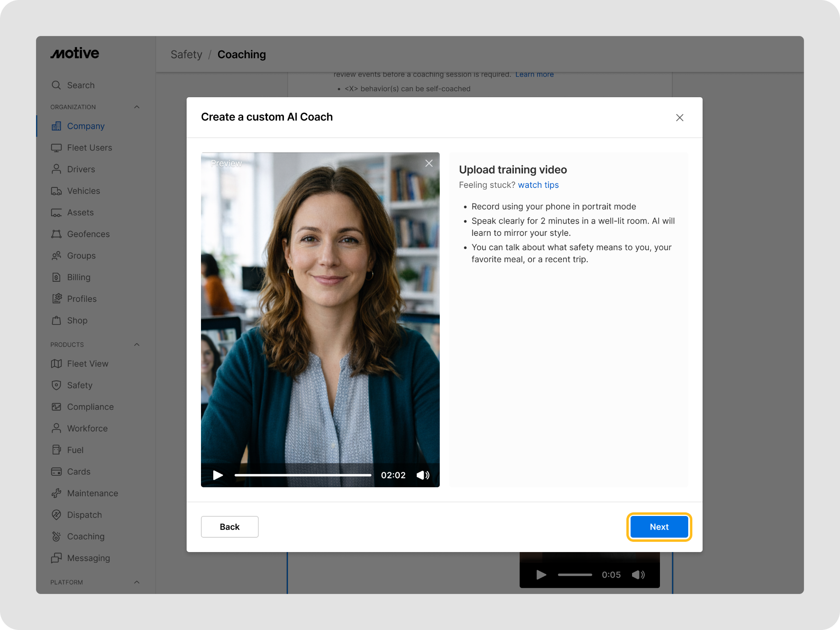Open Company via its building icon
This screenshot has width=840, height=630.
point(56,126)
